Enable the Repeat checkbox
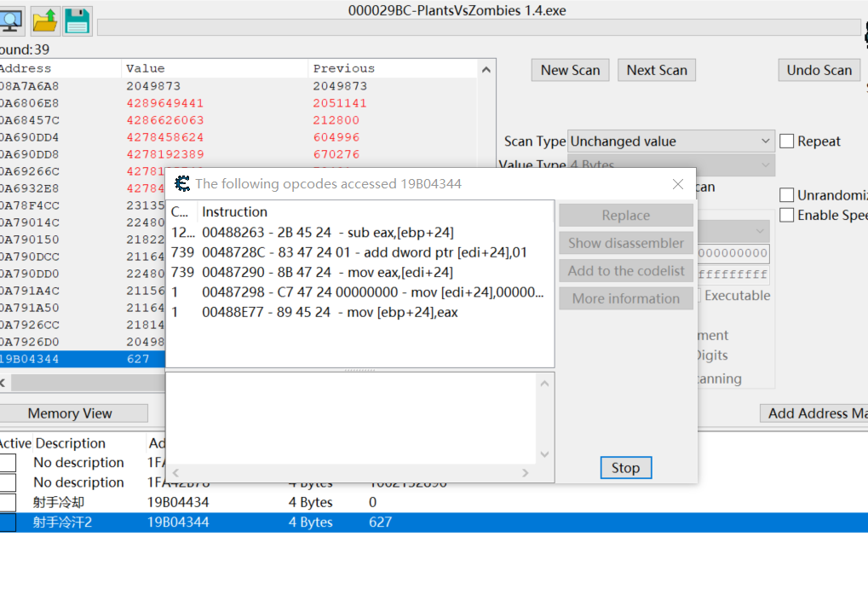868x589 pixels. pyautogui.click(x=786, y=141)
